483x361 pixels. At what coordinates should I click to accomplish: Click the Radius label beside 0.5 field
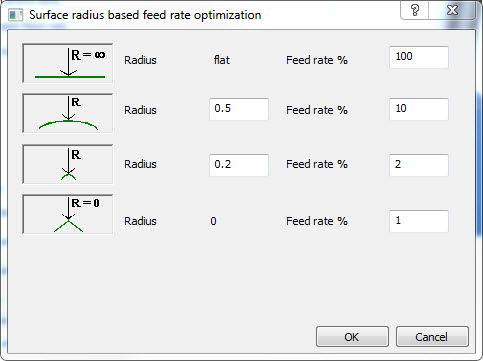[x=140, y=110]
